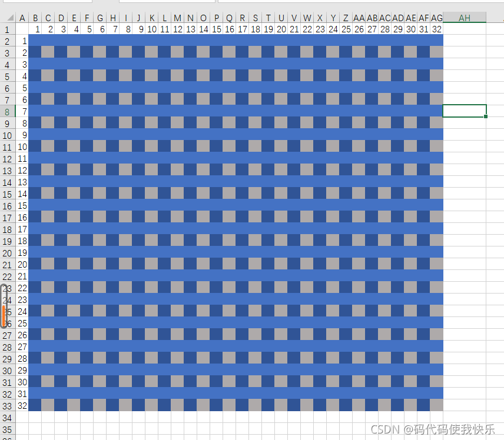Screen dimensions: 504x440
Task: Select column A header
Action: (x=22, y=18)
